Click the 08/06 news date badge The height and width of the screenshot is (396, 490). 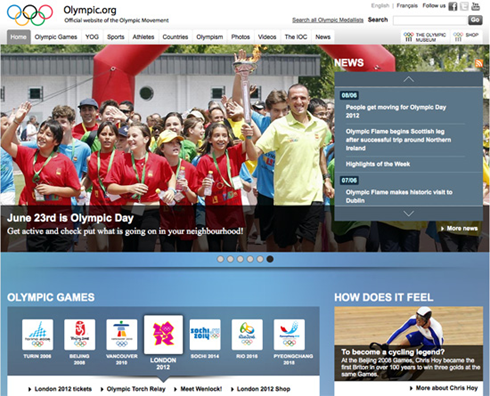(349, 95)
